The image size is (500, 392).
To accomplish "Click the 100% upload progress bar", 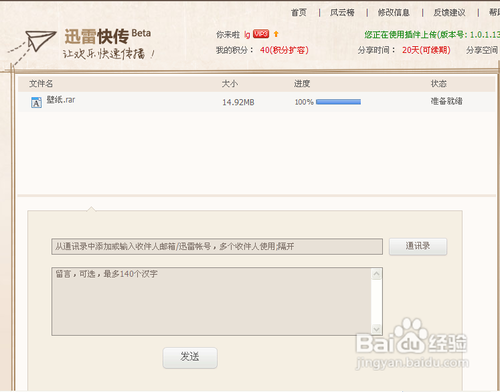I will [x=338, y=102].
